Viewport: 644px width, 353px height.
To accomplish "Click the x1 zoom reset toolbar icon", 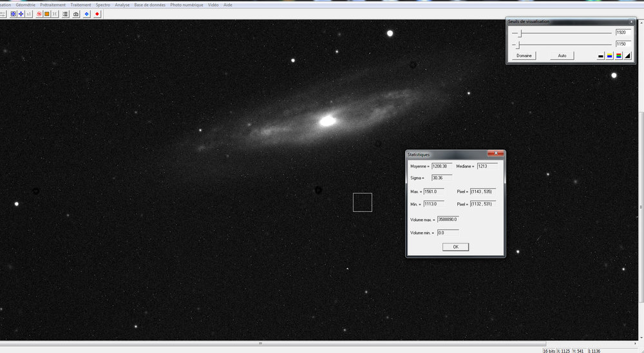I will click(x=29, y=14).
